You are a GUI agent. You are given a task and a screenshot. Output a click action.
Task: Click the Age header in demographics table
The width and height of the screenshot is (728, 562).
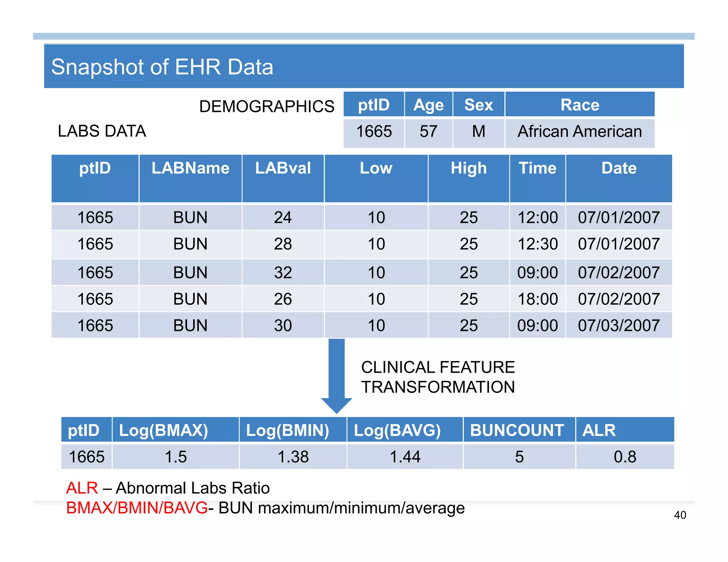(428, 104)
